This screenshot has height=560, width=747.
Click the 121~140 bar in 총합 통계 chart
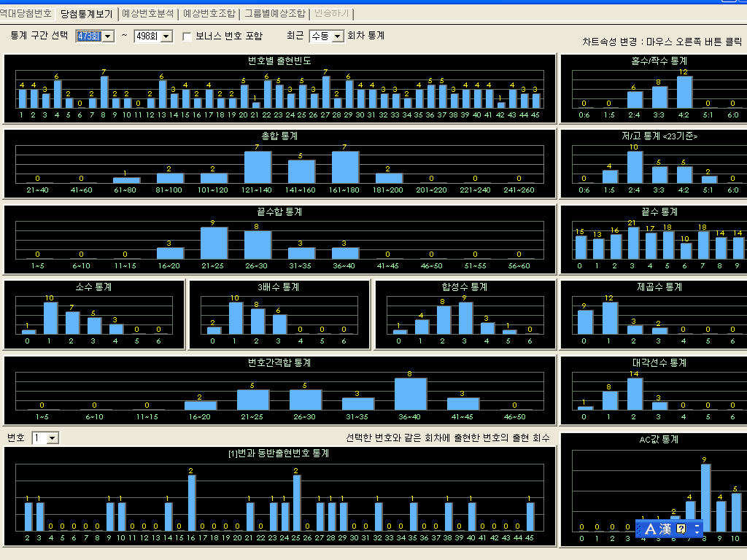point(258,167)
